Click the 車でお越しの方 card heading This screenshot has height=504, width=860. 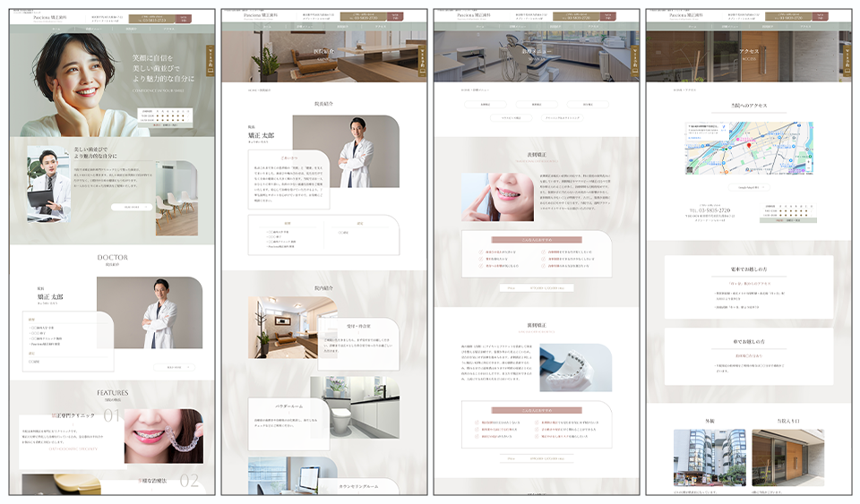749,342
